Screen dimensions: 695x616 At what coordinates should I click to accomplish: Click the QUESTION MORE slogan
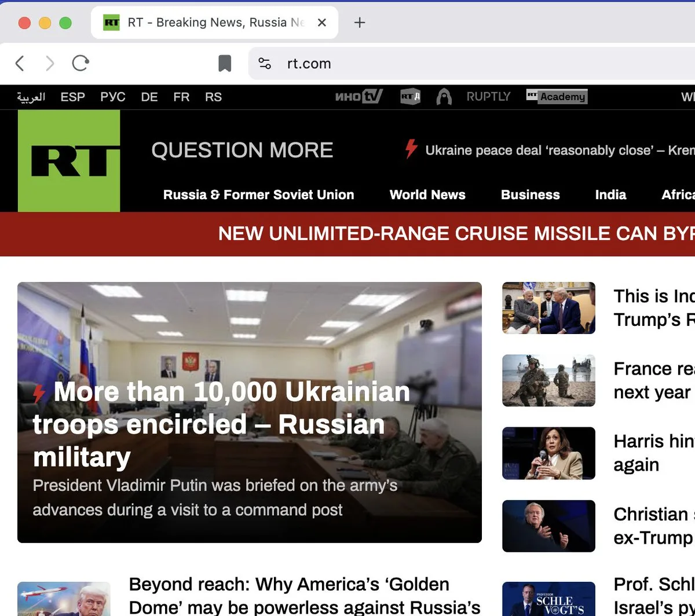tap(242, 151)
